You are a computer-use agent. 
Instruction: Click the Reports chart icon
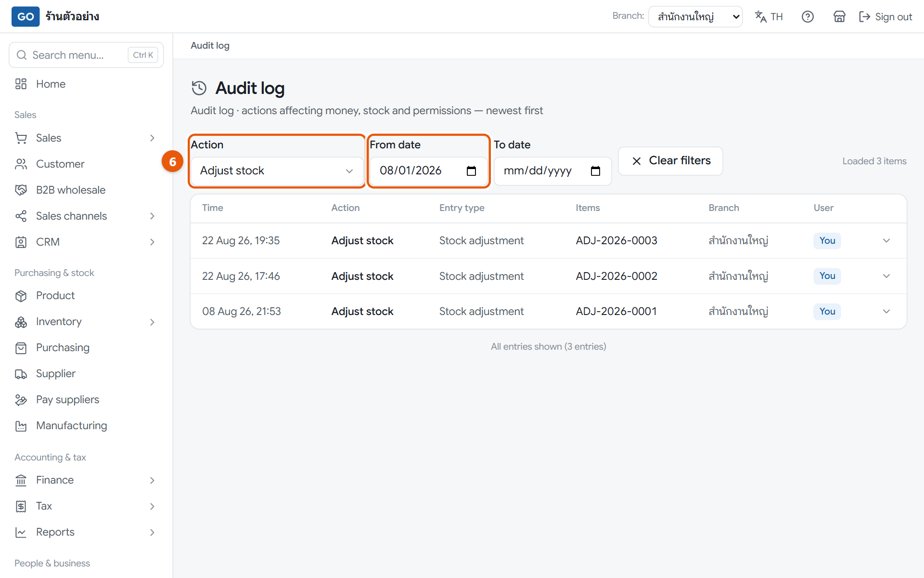pos(21,532)
